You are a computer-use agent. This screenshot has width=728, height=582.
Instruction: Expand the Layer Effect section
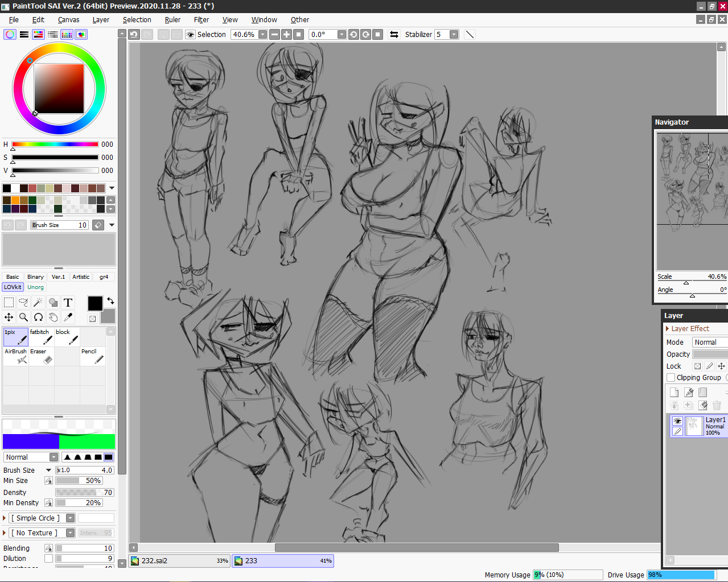tap(668, 329)
